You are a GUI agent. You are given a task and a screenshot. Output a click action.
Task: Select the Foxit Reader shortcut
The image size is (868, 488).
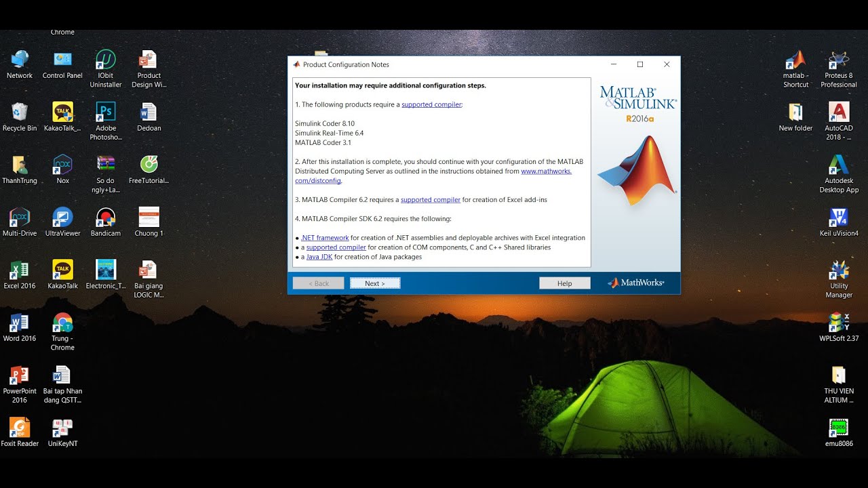click(x=20, y=432)
